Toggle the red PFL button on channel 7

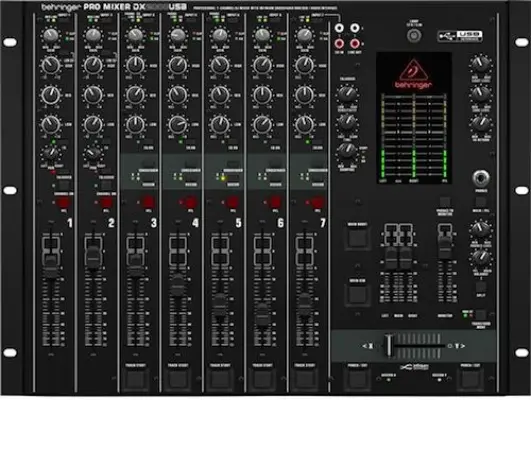[317, 202]
